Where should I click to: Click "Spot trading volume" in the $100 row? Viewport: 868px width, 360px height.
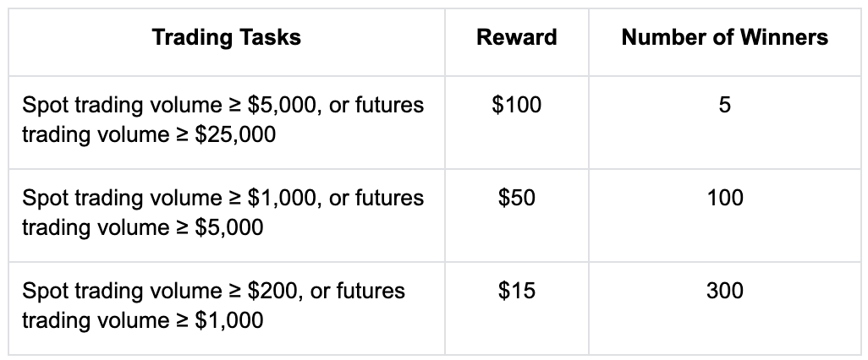point(120,105)
